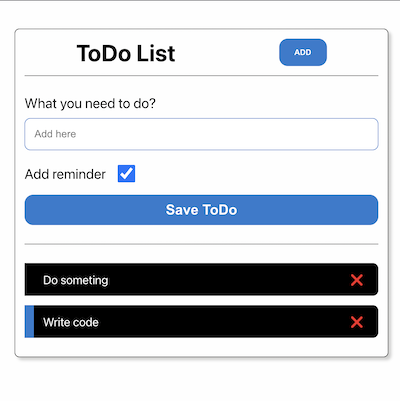Submit with the Save ToDo button
This screenshot has height=401, width=400.
click(201, 210)
